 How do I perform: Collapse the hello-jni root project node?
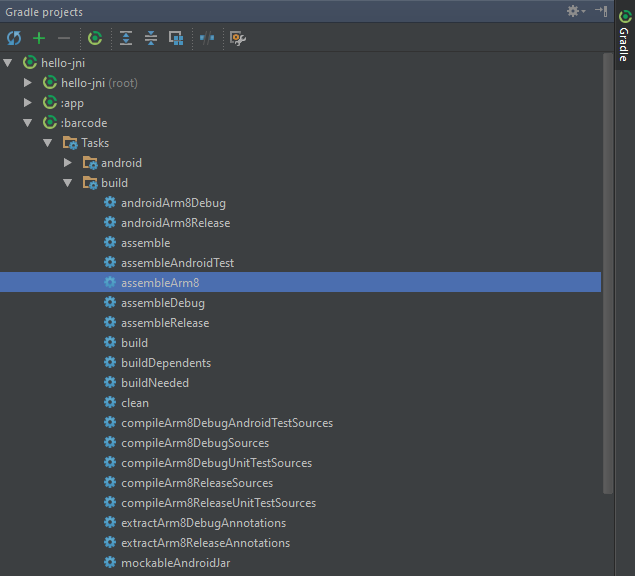[9, 63]
